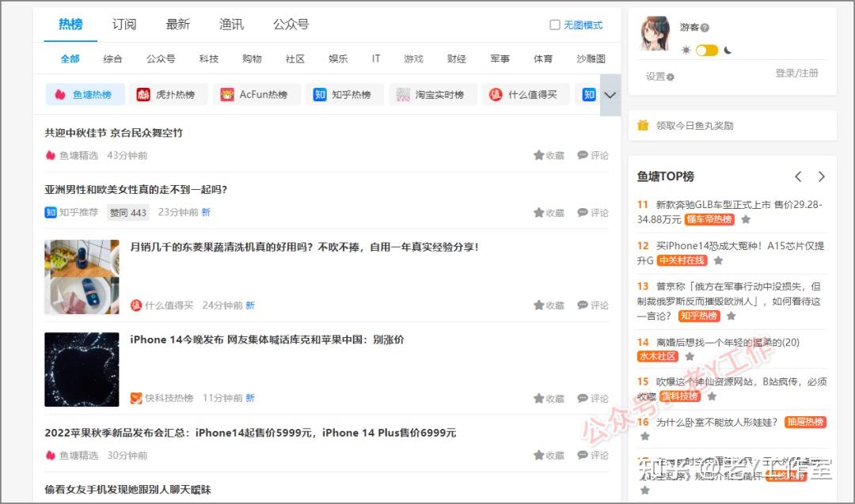Open the AcFun热榜 source chip

(256, 94)
